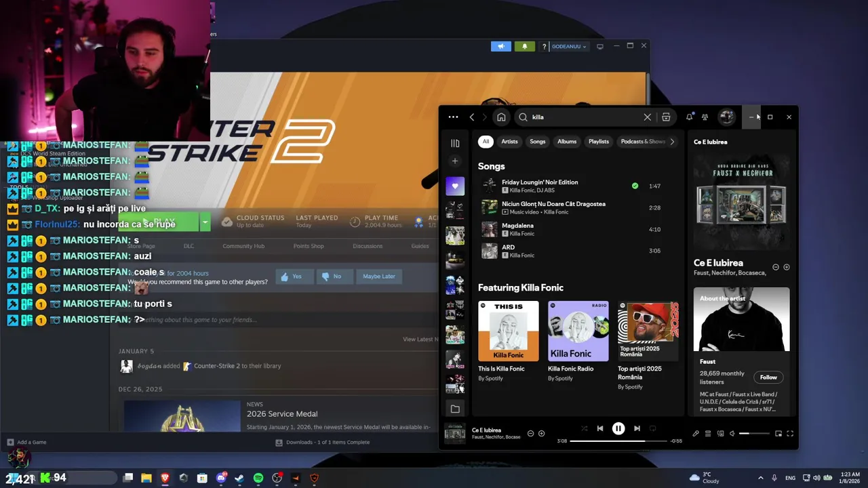The image size is (868, 488).
Task: Choose Maybe Later in Steam review prompt
Action: click(x=378, y=277)
